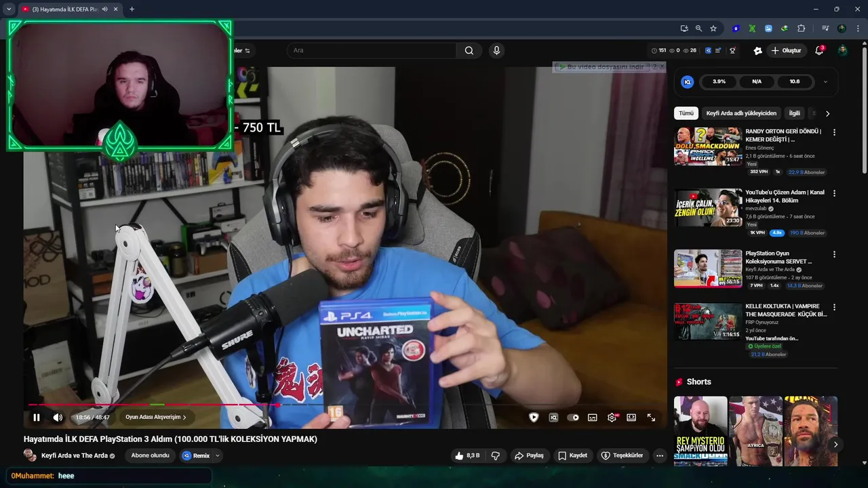Click the round vidIQ logo in sidebar panel
The image size is (868, 488).
pyautogui.click(x=687, y=81)
